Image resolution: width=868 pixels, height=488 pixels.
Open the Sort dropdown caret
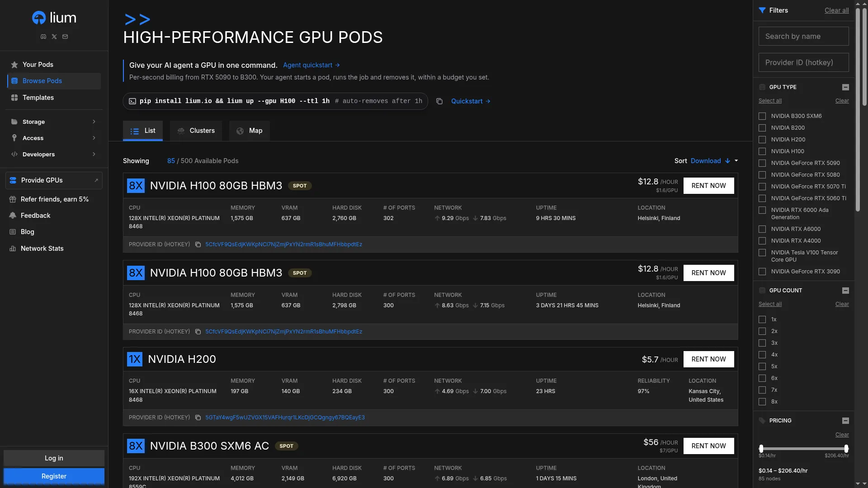pos(736,161)
